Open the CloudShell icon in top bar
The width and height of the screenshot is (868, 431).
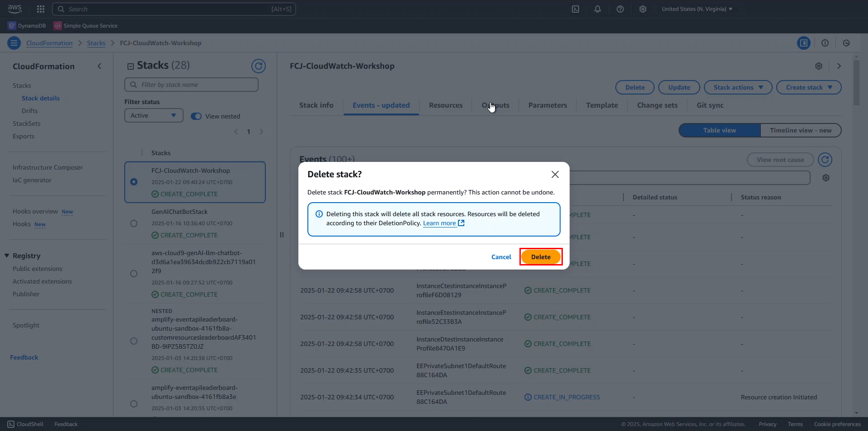[576, 9]
